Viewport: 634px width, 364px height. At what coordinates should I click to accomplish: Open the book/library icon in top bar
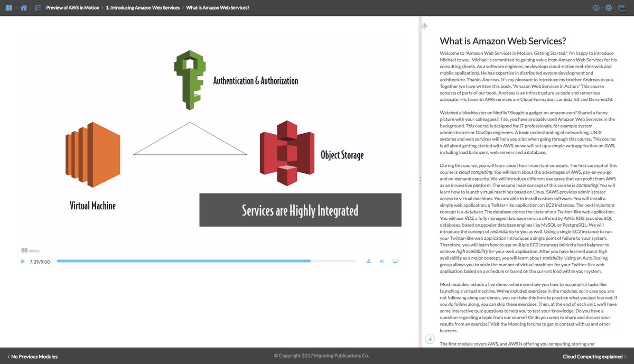pos(8,8)
